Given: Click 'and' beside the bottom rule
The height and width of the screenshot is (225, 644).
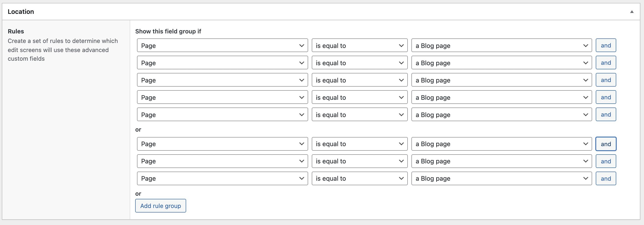Looking at the screenshot, I should click(606, 178).
